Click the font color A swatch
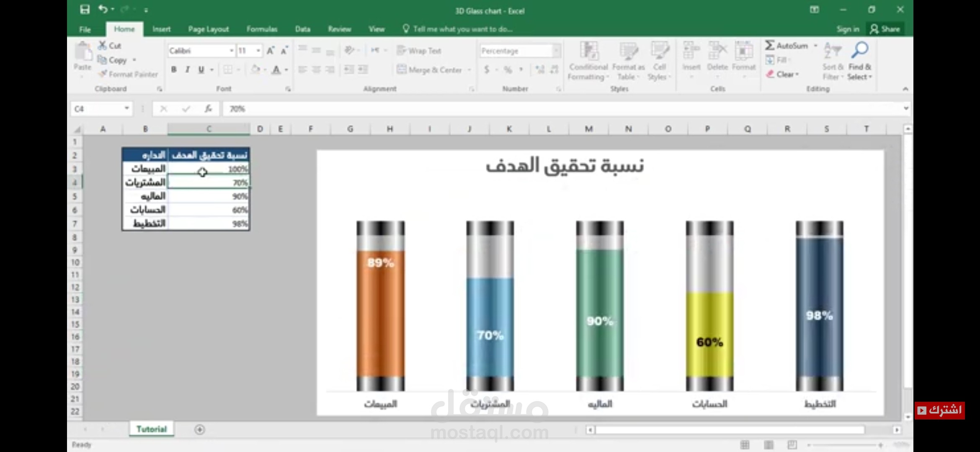This screenshot has width=980, height=452. tap(276, 69)
